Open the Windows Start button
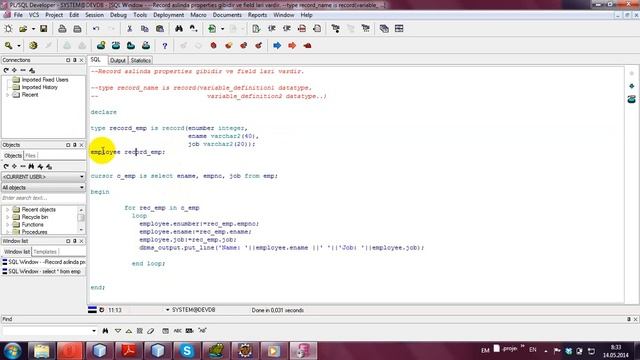The image size is (640, 360). (13, 351)
